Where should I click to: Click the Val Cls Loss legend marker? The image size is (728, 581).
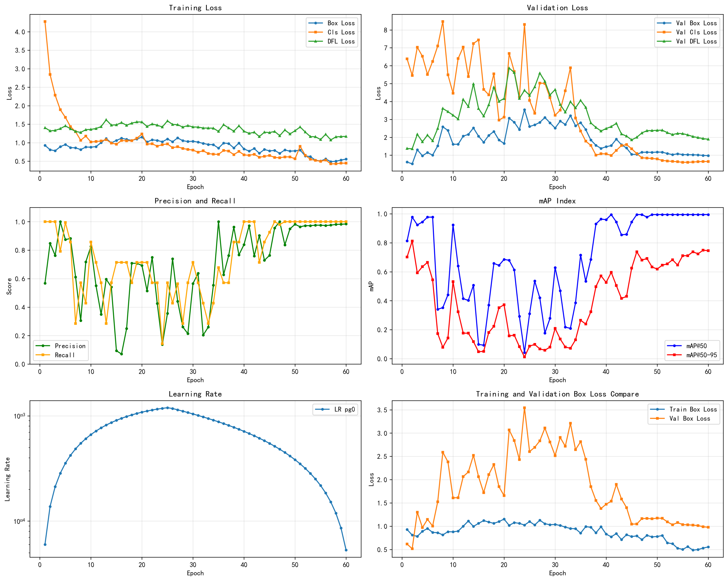tap(664, 32)
